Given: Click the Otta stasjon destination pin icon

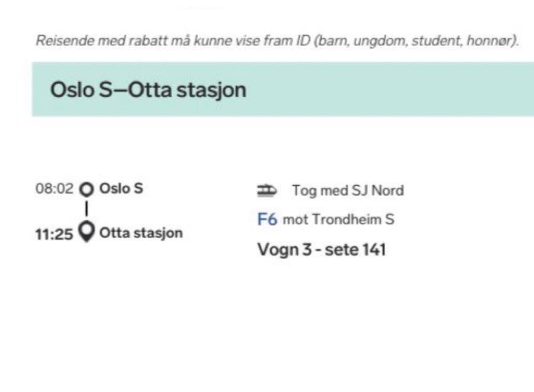Looking at the screenshot, I should click(x=87, y=233).
